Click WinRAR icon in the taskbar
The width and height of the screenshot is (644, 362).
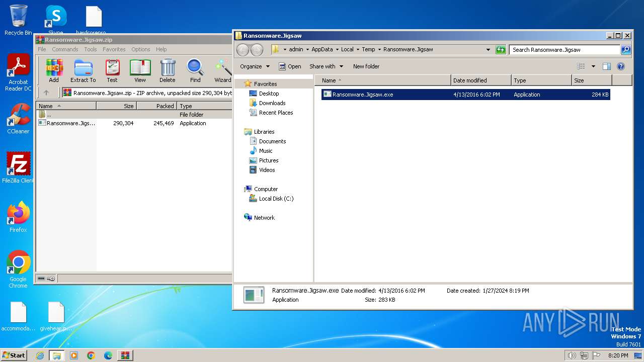click(x=125, y=355)
